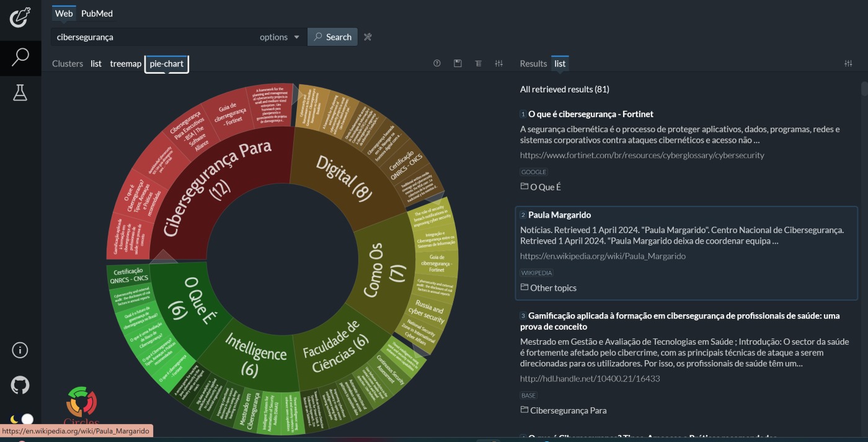Open the Paula Margarido Wikipedia result
The image size is (868, 442).
click(x=559, y=215)
